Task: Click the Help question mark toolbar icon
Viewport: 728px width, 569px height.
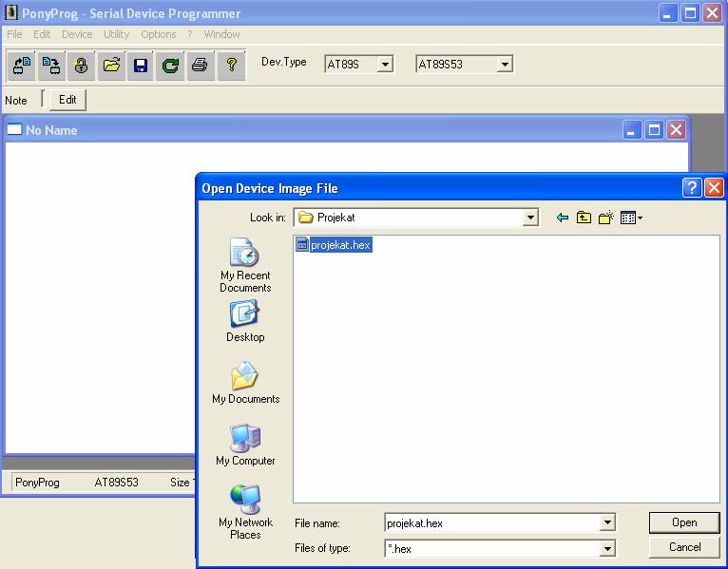Action: [x=231, y=66]
